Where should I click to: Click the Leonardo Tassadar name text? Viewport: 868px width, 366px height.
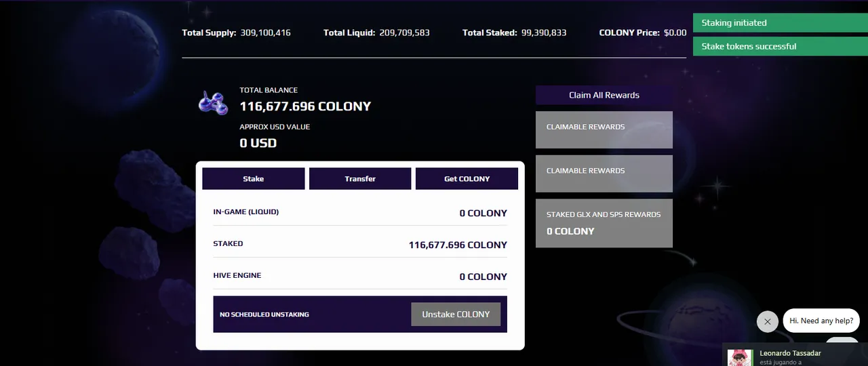click(x=790, y=353)
